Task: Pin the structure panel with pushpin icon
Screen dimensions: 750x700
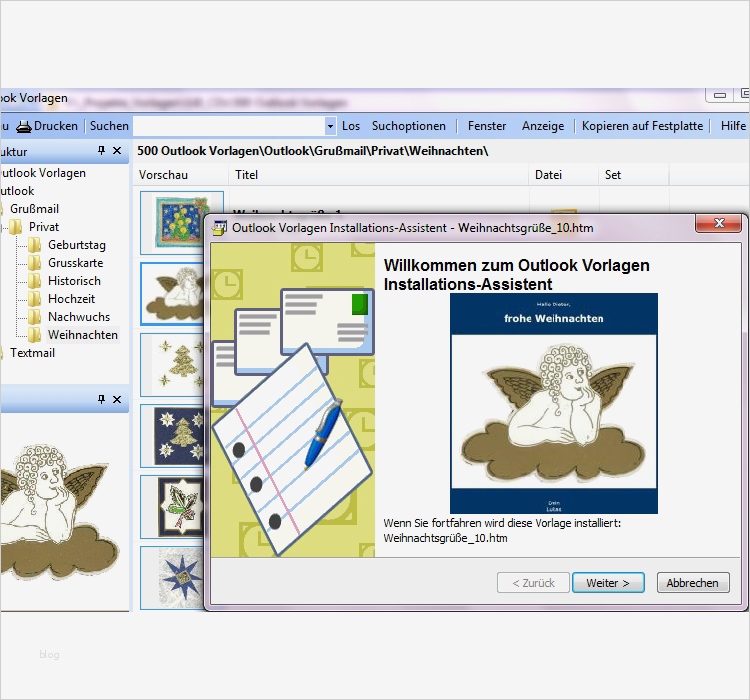Action: point(101,151)
